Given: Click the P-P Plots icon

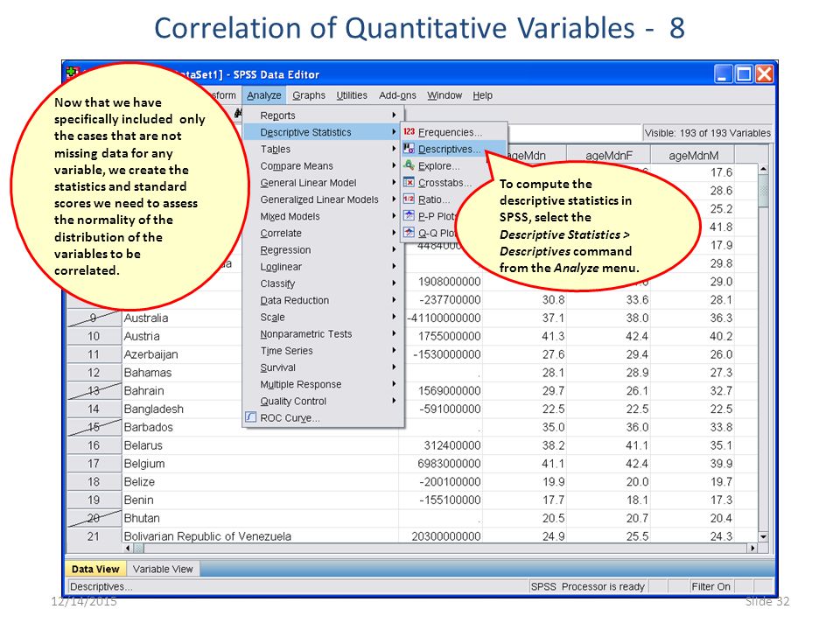Looking at the screenshot, I should [409, 216].
